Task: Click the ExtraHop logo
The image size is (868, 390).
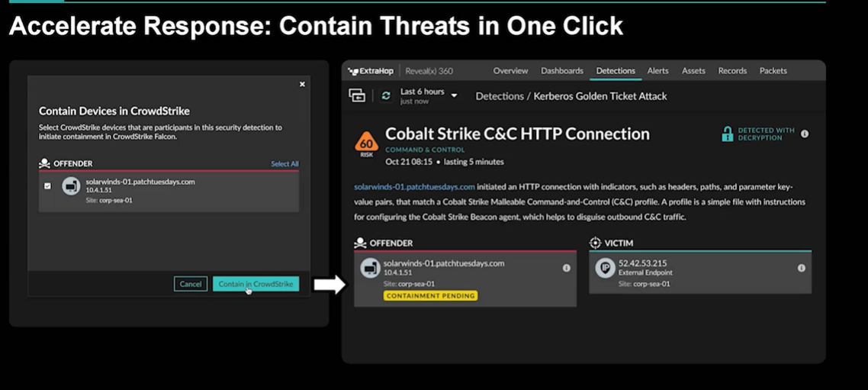Action: point(369,71)
